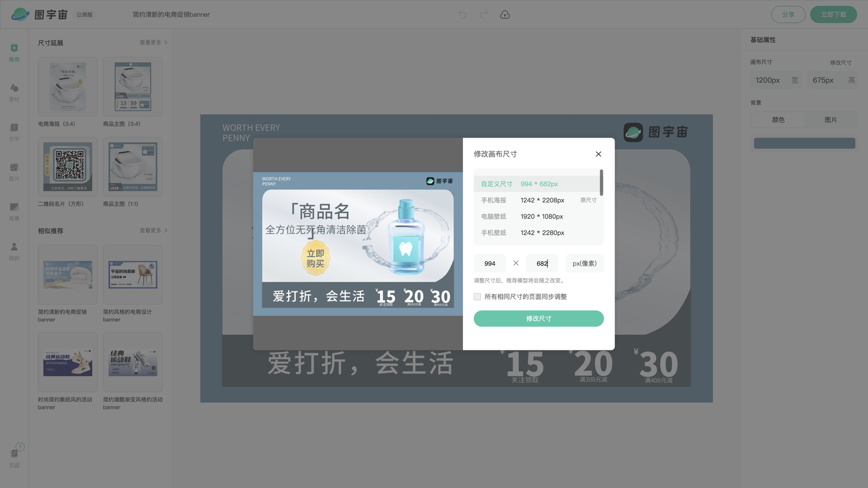This screenshot has width=868, height=488.
Task: Click the 分享 button
Action: point(788,14)
